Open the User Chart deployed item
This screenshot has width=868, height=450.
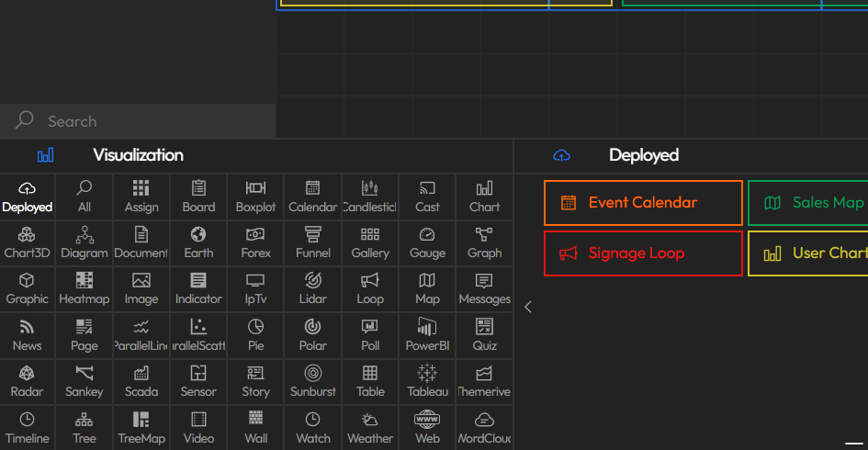point(808,253)
